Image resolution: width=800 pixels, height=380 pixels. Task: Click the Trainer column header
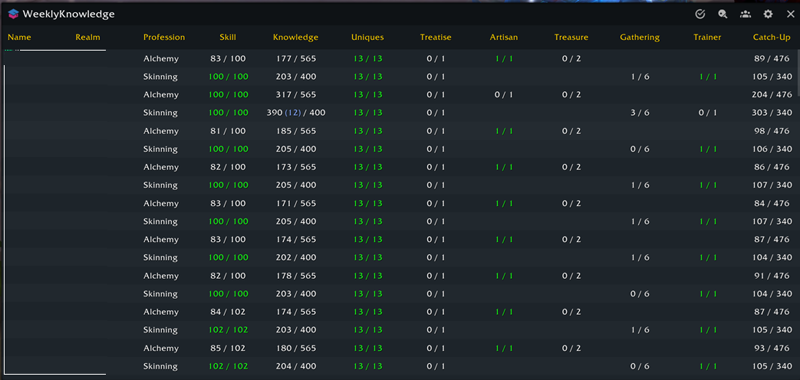(708, 37)
